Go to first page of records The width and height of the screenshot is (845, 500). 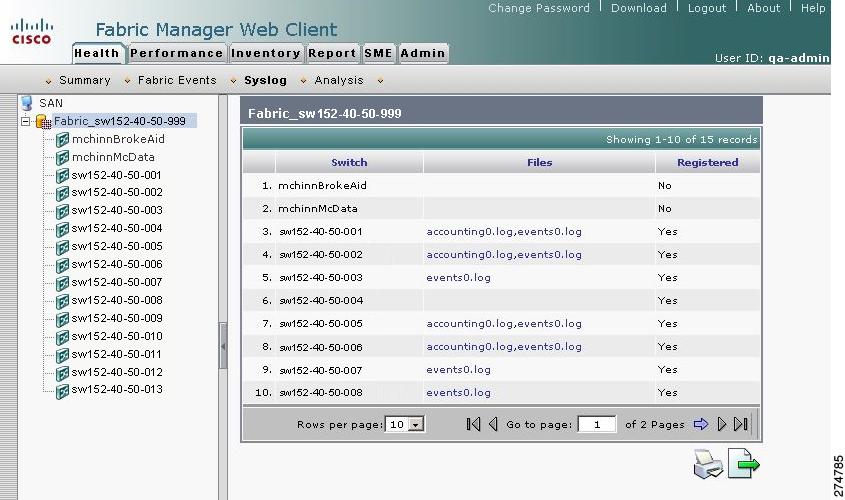point(473,424)
